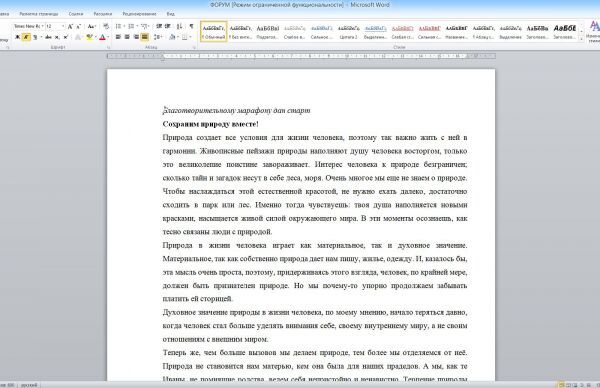This screenshot has height=388, width=600.
Task: Select the Book Title (Название...) style
Action: coord(457,31)
